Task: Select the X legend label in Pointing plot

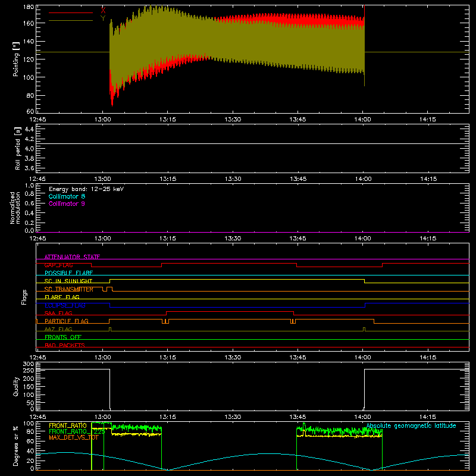Action: click(x=103, y=10)
